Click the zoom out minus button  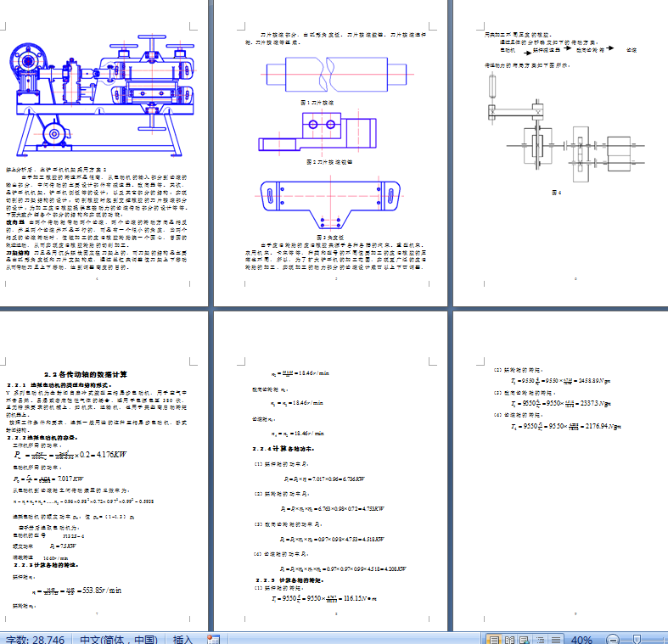click(613, 639)
